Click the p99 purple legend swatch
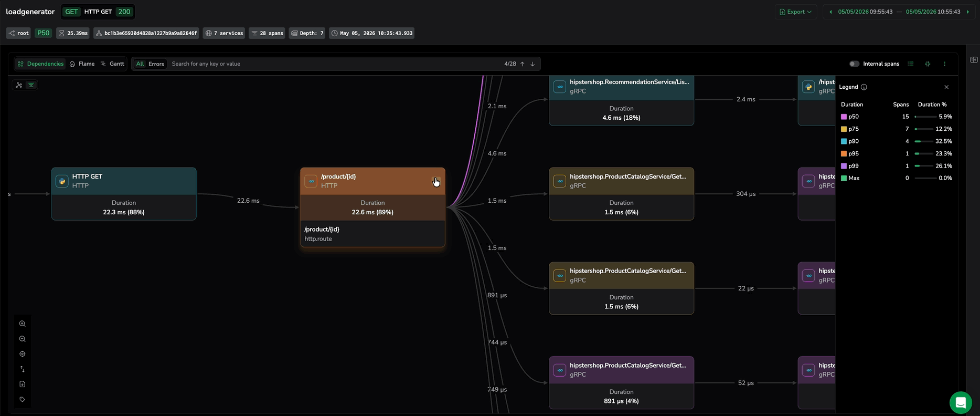 (844, 166)
